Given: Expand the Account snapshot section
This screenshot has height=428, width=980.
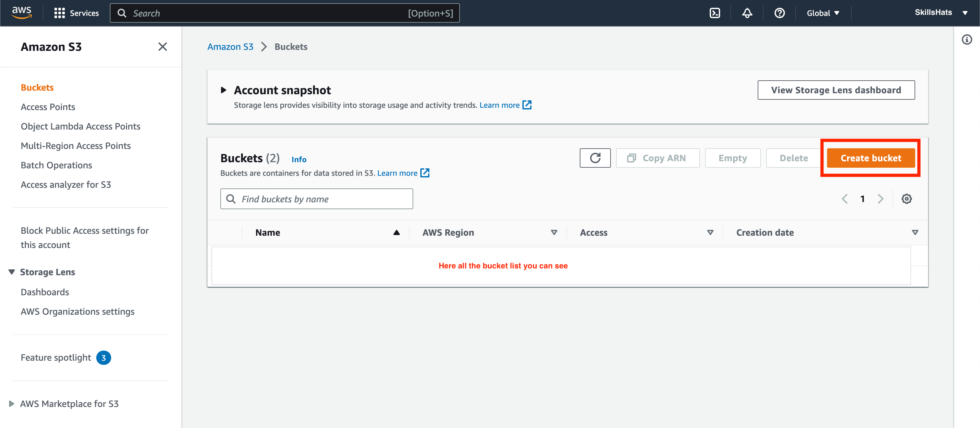Looking at the screenshot, I should 223,90.
